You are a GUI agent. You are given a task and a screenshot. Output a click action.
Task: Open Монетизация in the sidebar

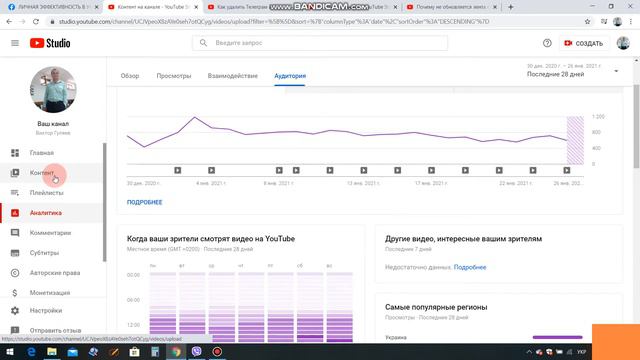point(51,293)
